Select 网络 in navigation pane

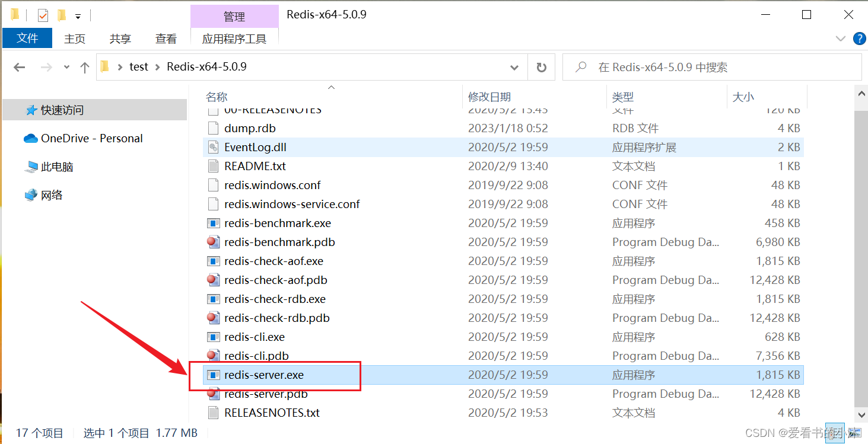[x=52, y=196]
